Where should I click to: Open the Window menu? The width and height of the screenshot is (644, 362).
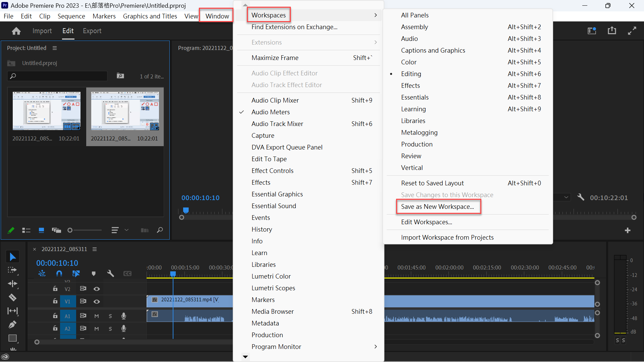click(x=217, y=16)
